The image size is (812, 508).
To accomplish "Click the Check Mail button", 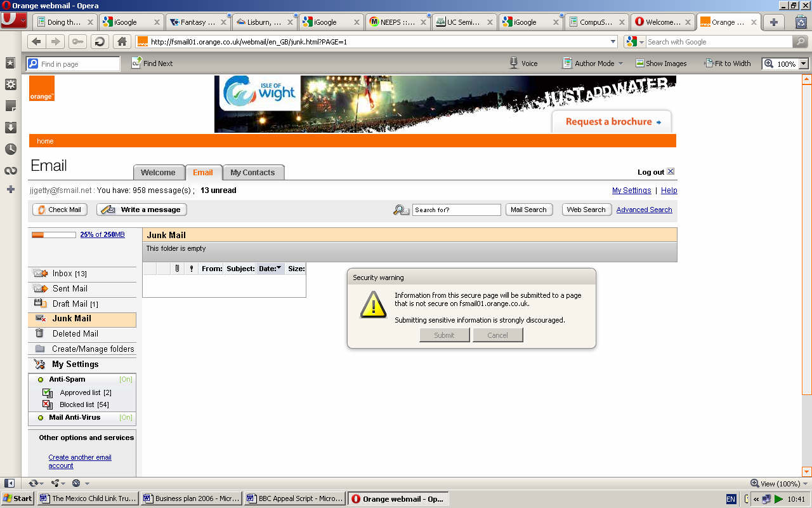I will (59, 210).
